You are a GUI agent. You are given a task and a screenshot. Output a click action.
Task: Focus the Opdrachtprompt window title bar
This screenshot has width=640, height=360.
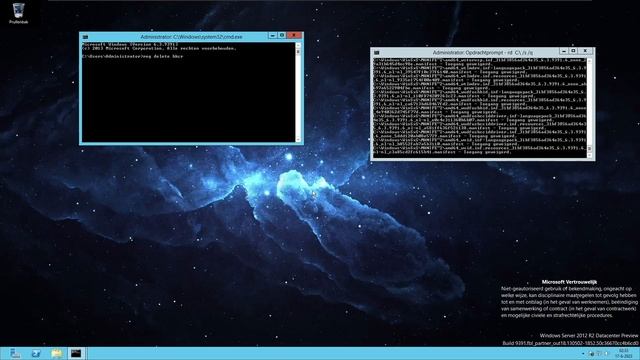tap(482, 53)
